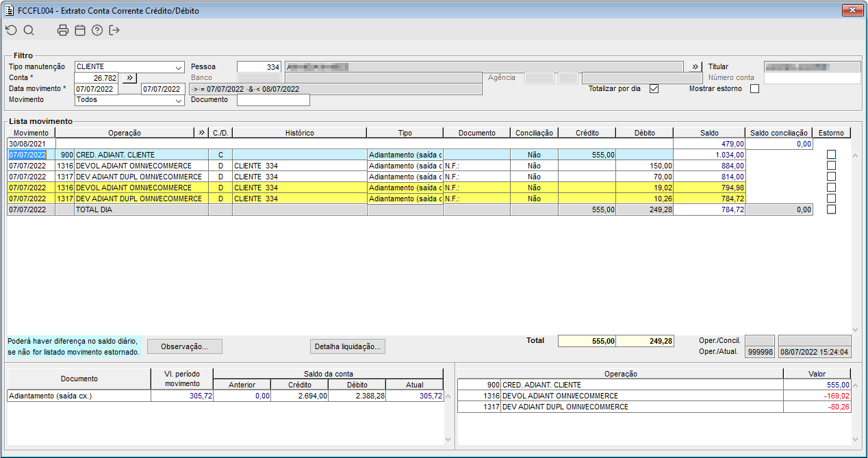Click the Operação column header
Viewport: 868px width, 458px height.
click(125, 132)
